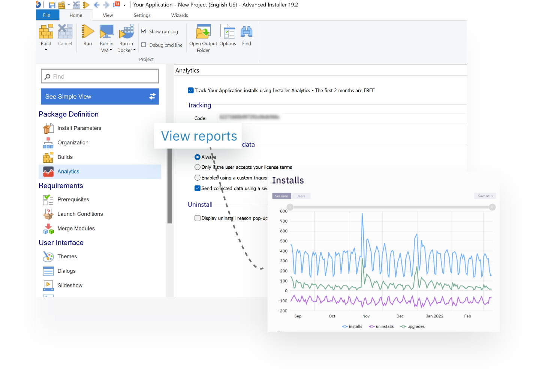Click the Find binoculars icon

(246, 32)
